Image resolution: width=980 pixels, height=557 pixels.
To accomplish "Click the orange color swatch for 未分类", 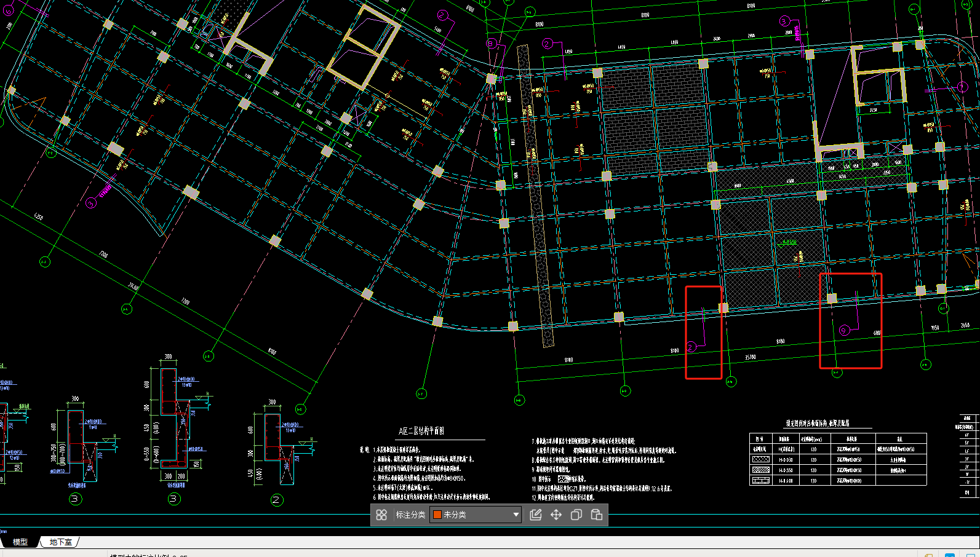I will (437, 515).
